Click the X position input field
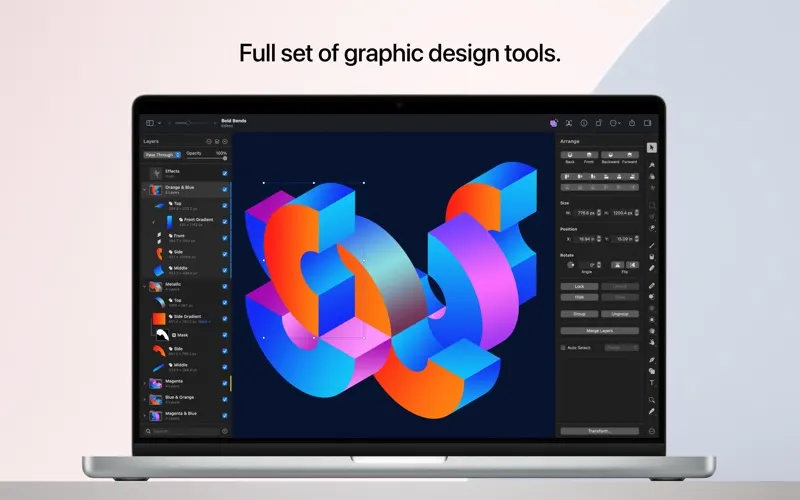The image size is (800, 500). [584, 239]
